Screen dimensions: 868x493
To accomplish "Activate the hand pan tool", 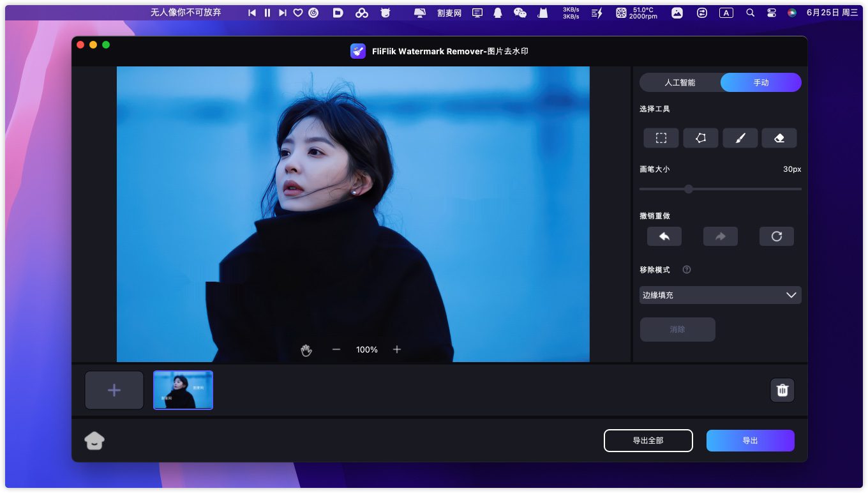I will pos(306,350).
